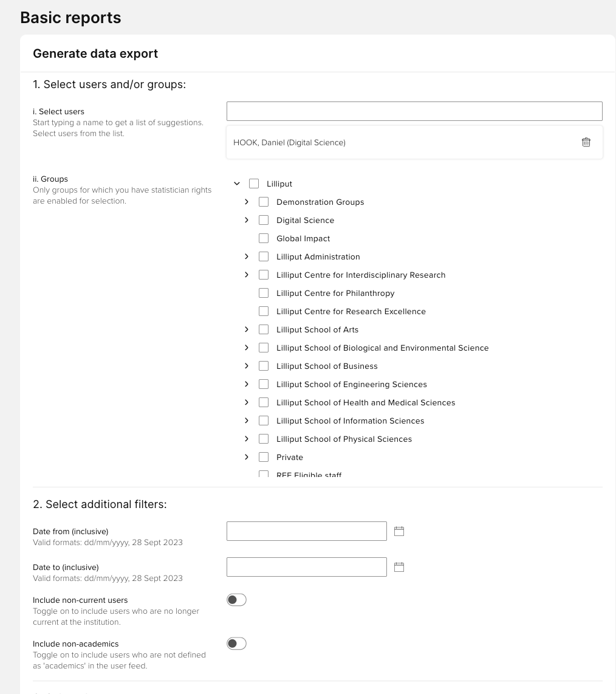Open calendar picker for Date from

(x=399, y=531)
